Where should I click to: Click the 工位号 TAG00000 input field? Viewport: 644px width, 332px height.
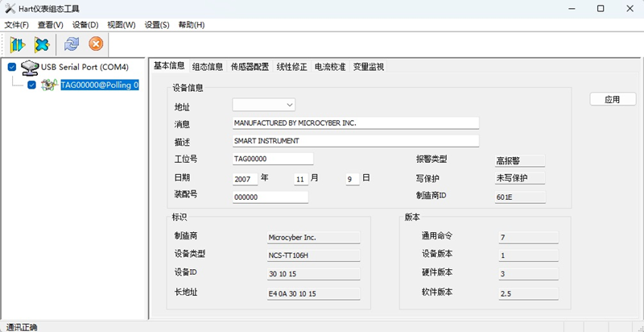273,159
